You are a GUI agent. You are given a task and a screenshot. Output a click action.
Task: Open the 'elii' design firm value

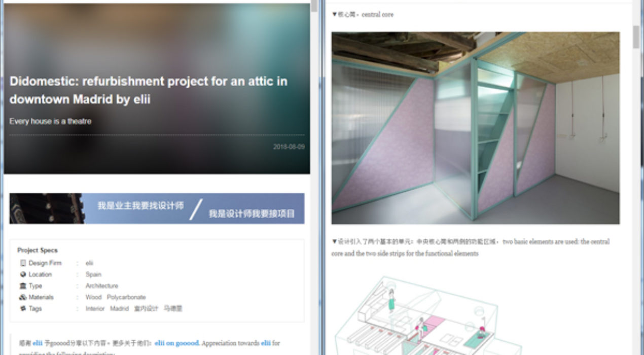(89, 263)
